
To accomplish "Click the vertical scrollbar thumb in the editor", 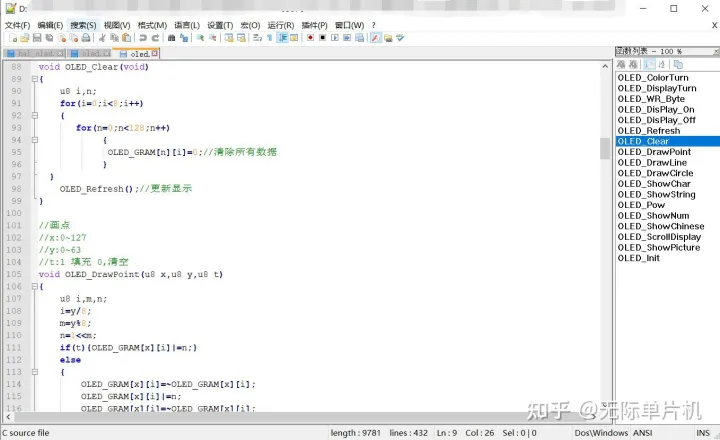I will 605,148.
